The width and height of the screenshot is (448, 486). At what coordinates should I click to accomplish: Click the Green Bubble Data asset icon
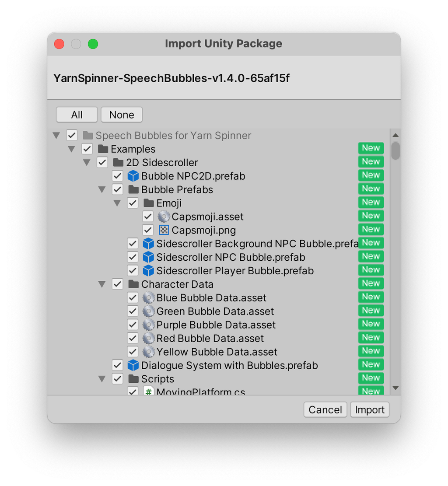[148, 311]
